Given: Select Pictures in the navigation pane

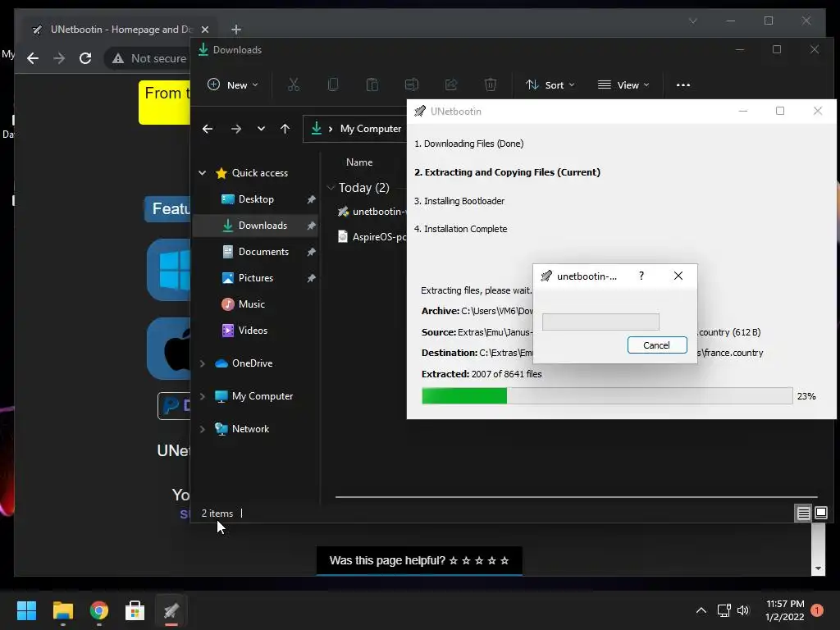Looking at the screenshot, I should (x=256, y=278).
